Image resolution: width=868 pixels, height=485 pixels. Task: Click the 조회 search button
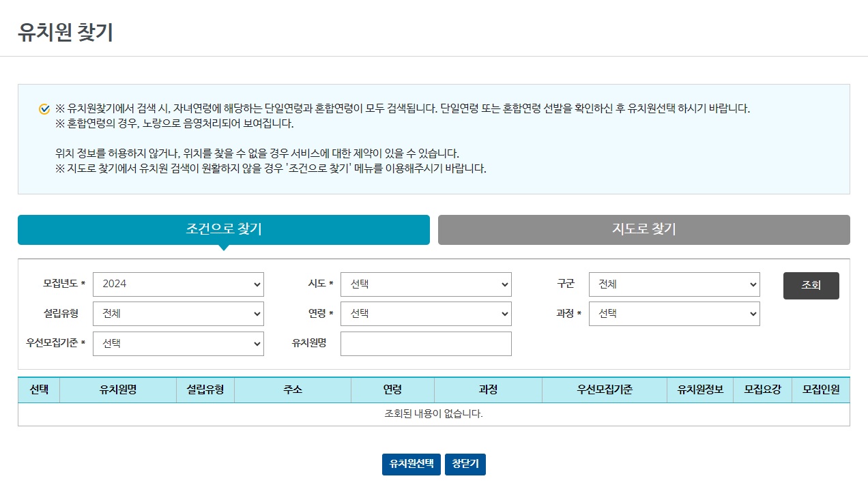(x=811, y=285)
